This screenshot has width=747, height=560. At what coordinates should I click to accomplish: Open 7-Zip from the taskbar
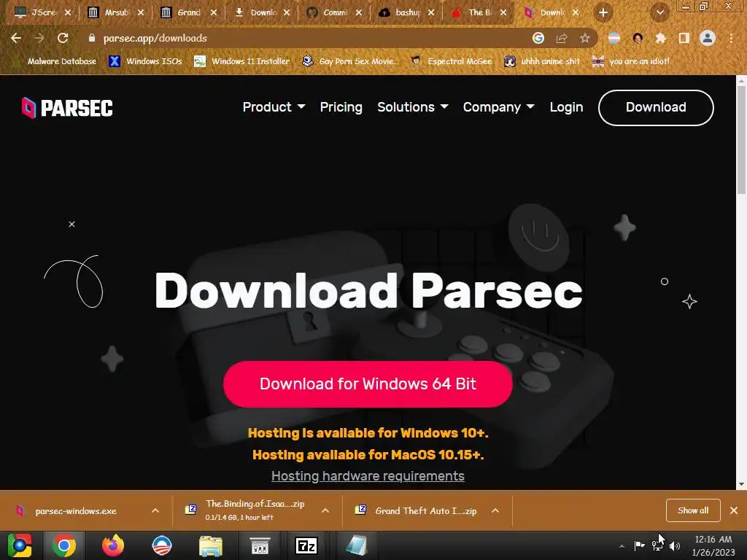click(x=306, y=545)
